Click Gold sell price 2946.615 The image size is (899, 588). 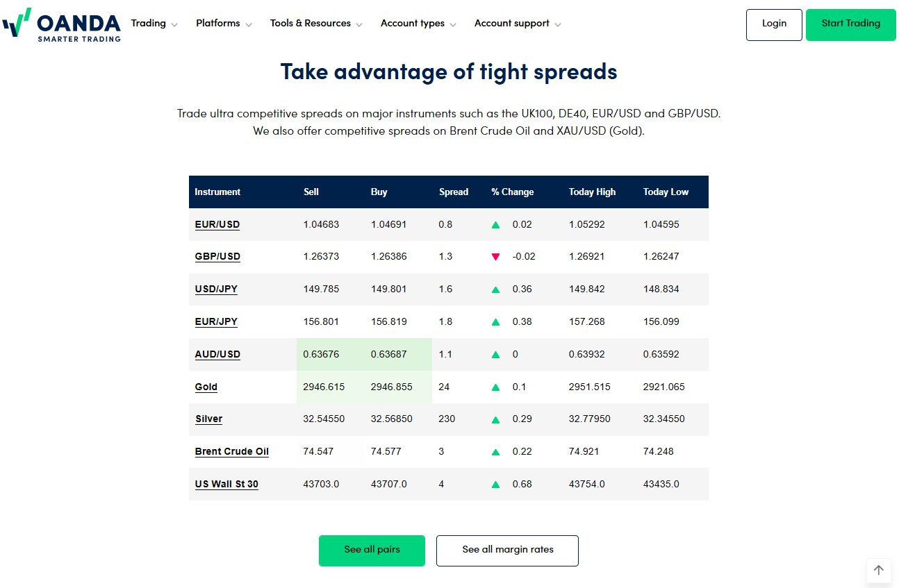click(324, 387)
